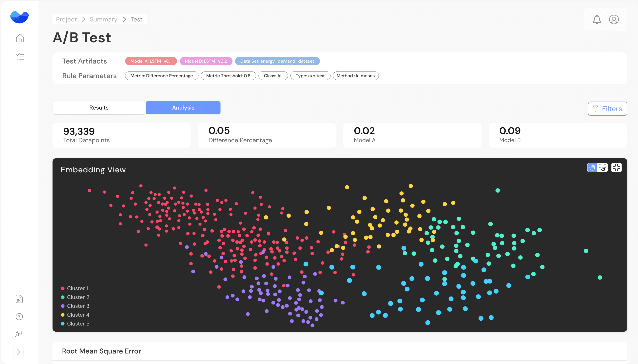Click the Method: k-means parameter chip
This screenshot has height=364, width=638.
click(x=355, y=76)
